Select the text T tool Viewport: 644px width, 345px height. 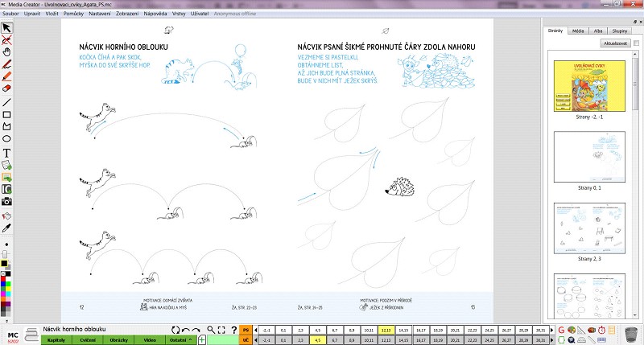[6, 153]
